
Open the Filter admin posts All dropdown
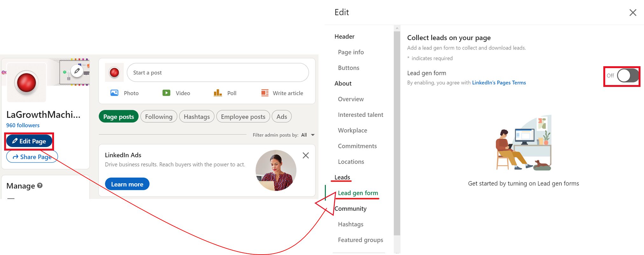click(308, 135)
